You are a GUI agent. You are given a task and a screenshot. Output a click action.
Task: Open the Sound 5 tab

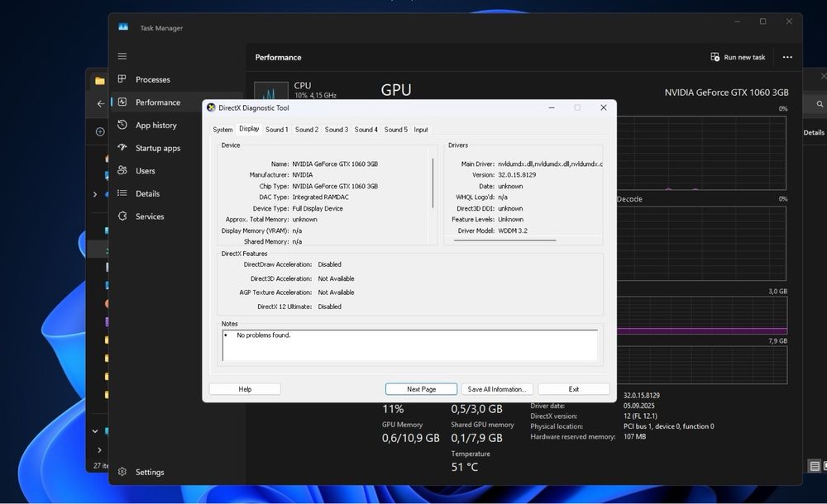[x=395, y=130]
